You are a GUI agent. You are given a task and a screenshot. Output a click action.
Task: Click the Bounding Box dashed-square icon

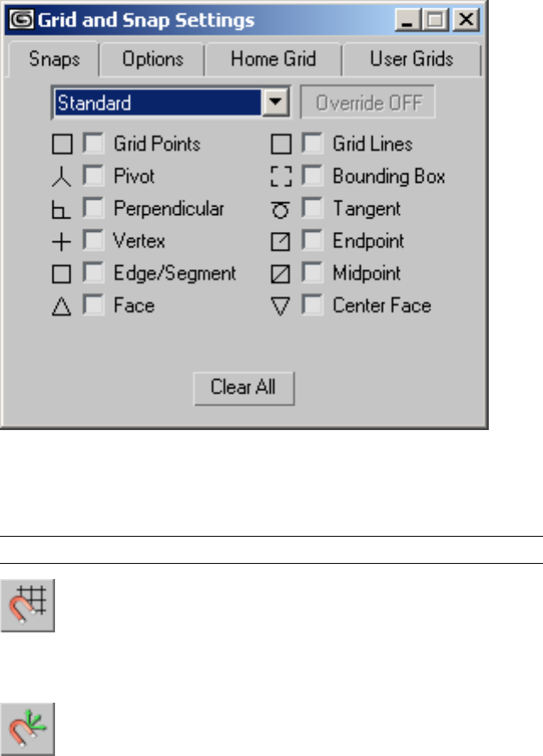pyautogui.click(x=280, y=177)
